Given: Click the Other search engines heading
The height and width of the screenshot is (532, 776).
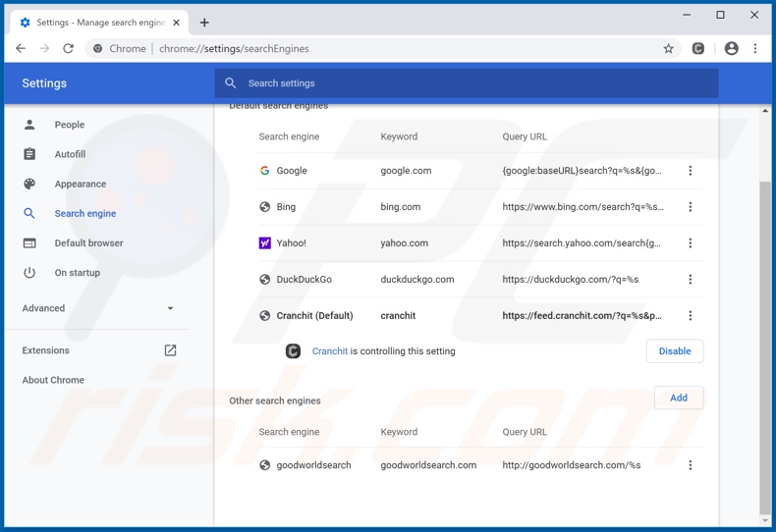Looking at the screenshot, I should tap(275, 400).
